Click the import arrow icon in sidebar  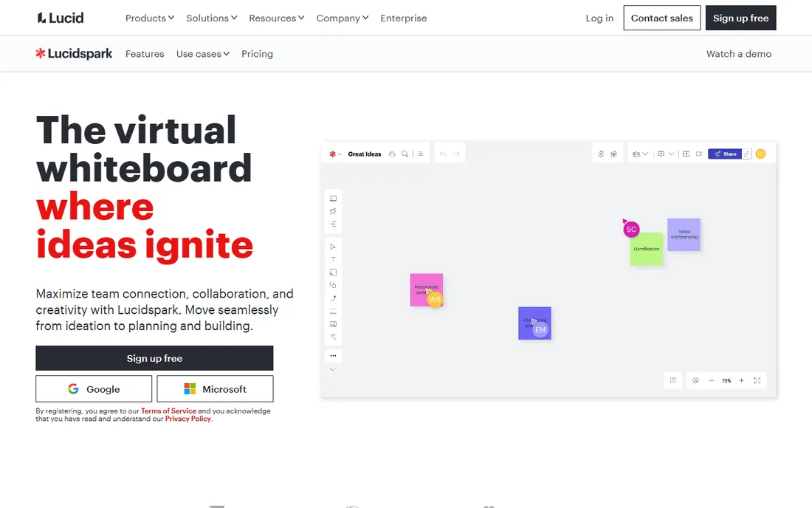(x=333, y=224)
